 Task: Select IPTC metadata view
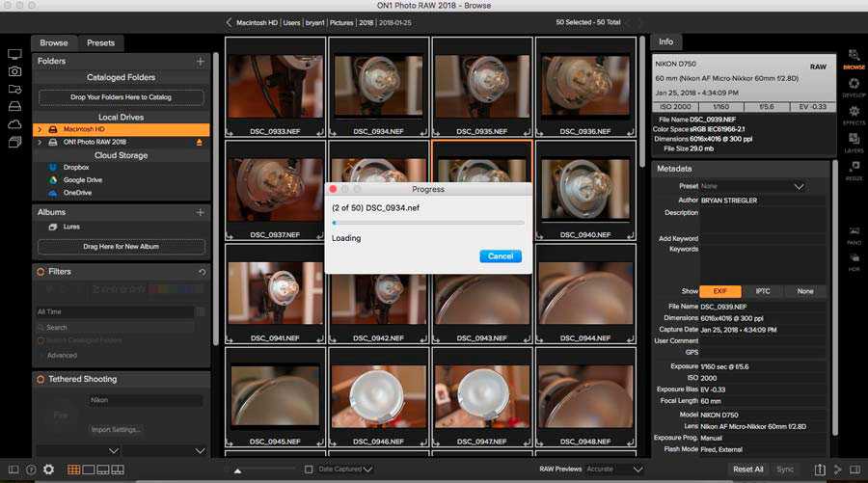[x=762, y=291]
